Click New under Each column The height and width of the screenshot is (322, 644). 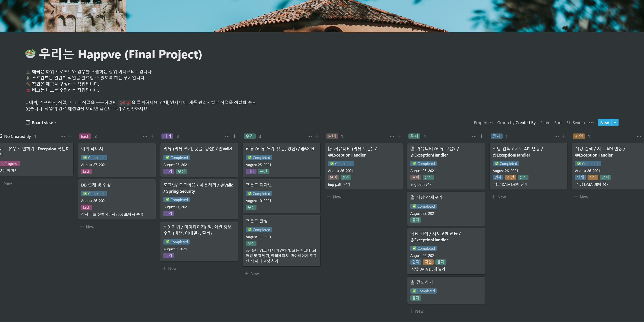click(87, 227)
